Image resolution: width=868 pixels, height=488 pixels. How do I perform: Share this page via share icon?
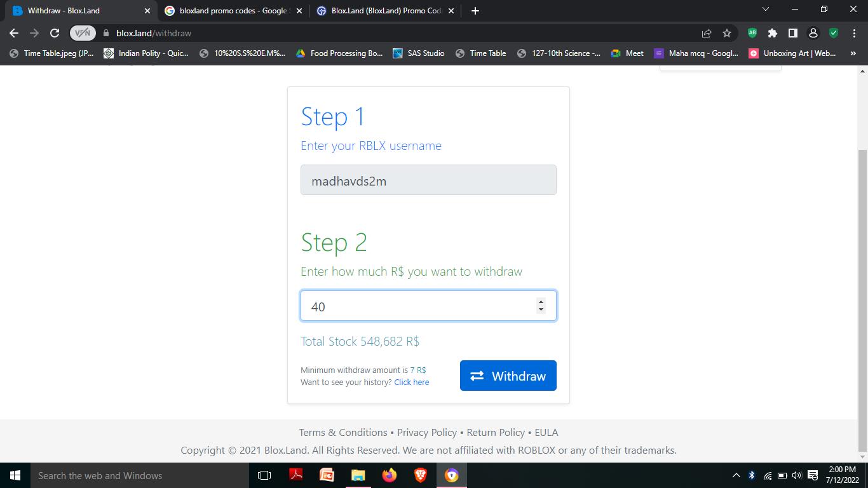click(x=707, y=33)
